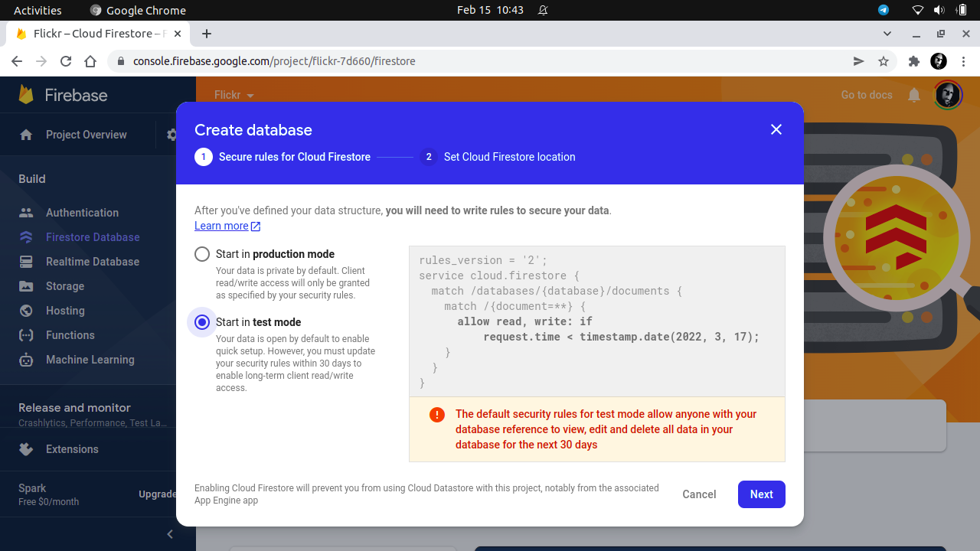
Task: Click the Firestore Database waves icon
Action: click(x=26, y=237)
